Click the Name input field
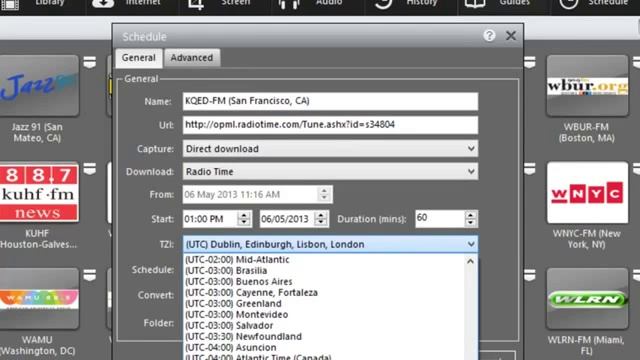 click(x=330, y=101)
